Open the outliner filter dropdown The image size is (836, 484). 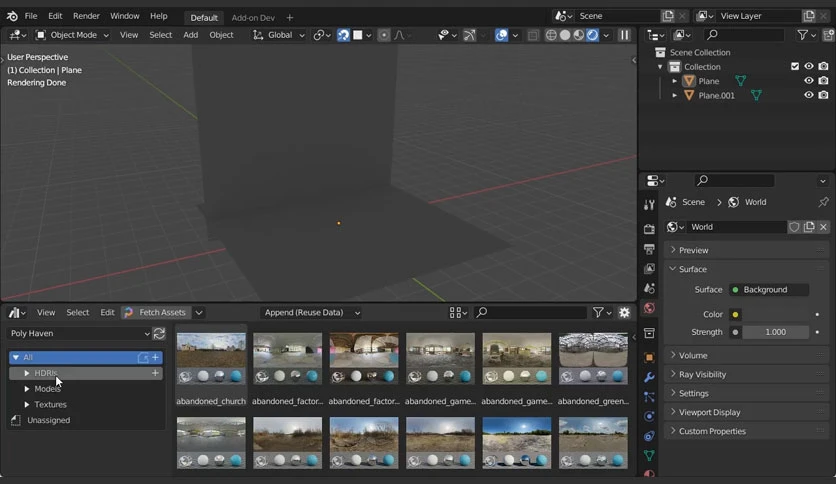806,35
